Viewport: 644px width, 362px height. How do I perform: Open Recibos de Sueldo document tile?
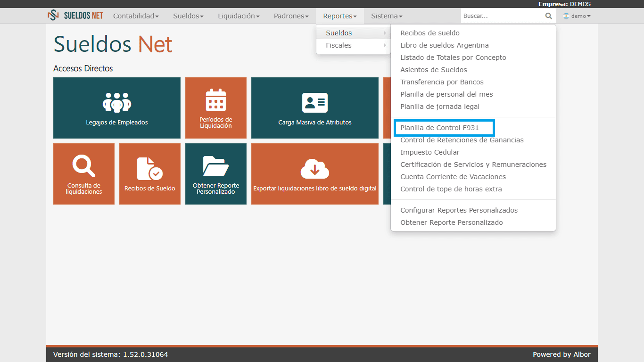click(x=150, y=174)
